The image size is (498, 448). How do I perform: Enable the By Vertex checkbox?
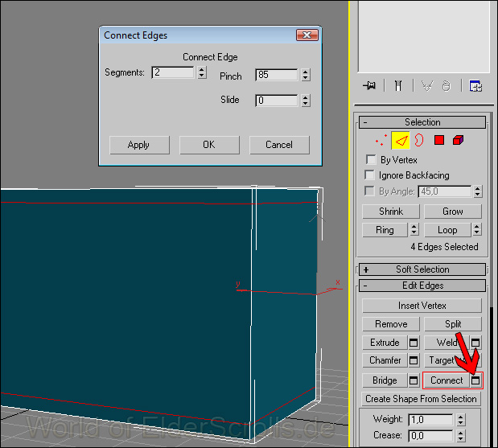coord(371,160)
